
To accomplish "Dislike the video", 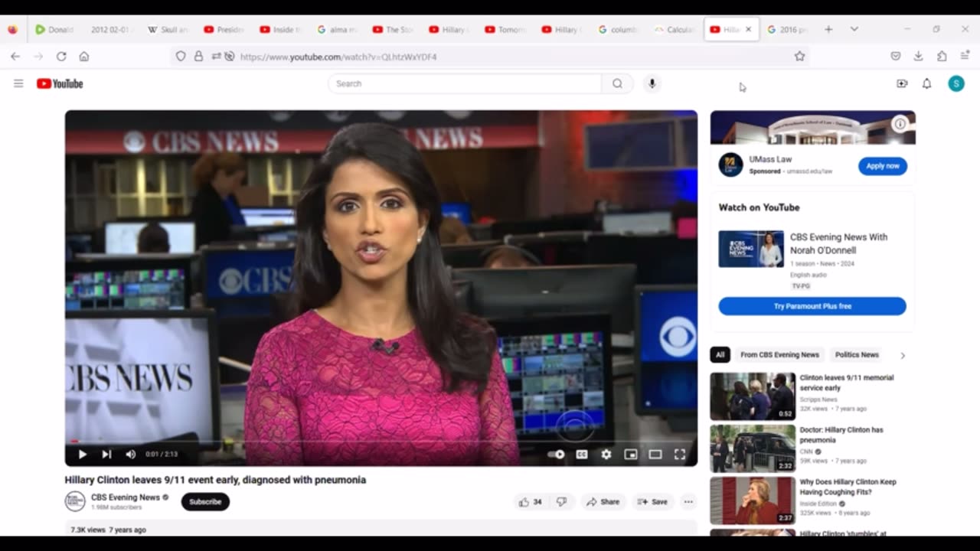I will (562, 502).
